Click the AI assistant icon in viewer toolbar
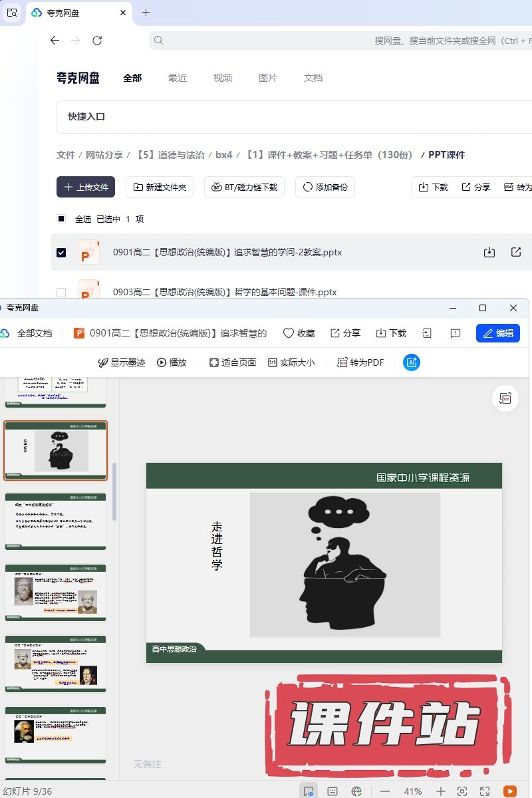532x798 pixels. [412, 362]
